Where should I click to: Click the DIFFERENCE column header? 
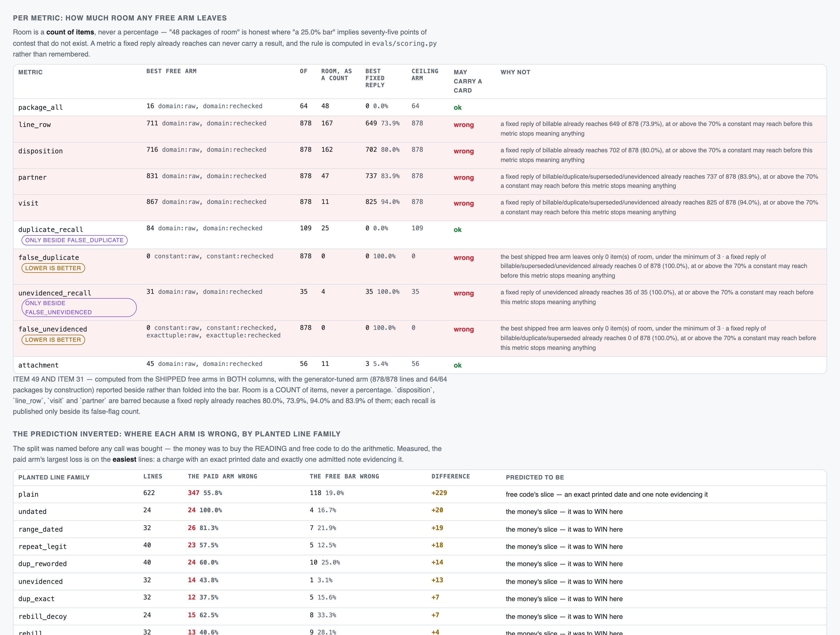[450, 476]
